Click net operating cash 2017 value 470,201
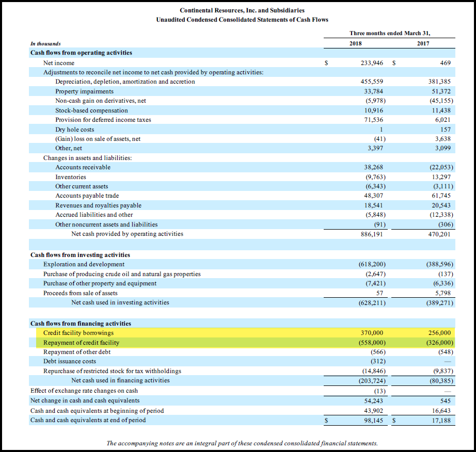This screenshot has width=476, height=452. click(439, 234)
